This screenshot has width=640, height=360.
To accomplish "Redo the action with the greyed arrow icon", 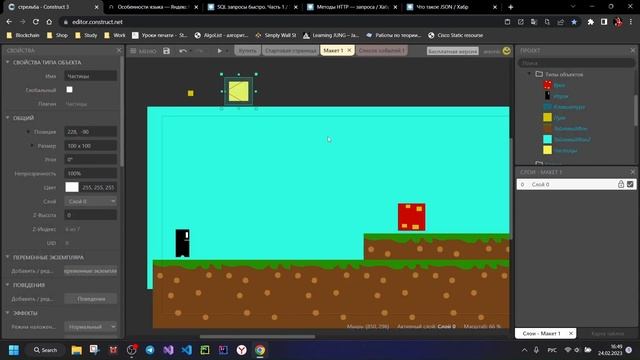I will click(x=200, y=51).
